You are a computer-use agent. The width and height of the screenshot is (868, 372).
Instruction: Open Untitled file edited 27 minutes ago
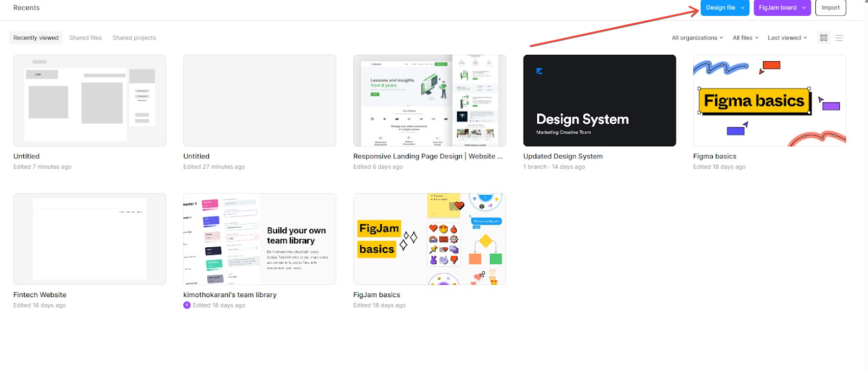tap(259, 100)
